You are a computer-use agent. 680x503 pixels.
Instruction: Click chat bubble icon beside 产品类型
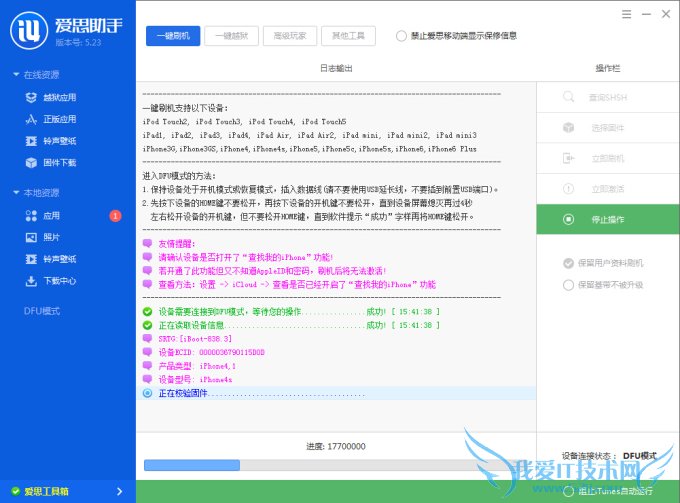[x=147, y=366]
